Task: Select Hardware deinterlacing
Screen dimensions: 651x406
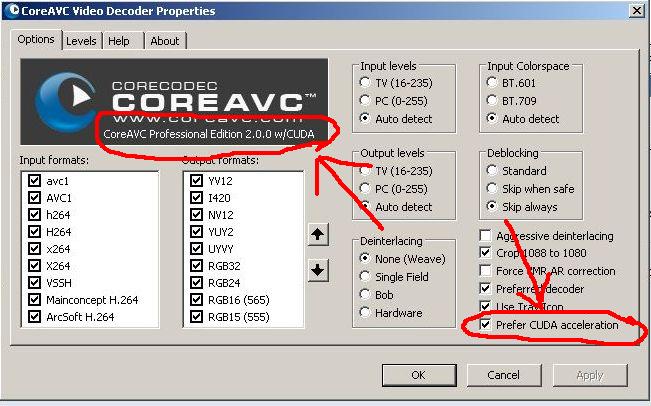Action: [365, 312]
